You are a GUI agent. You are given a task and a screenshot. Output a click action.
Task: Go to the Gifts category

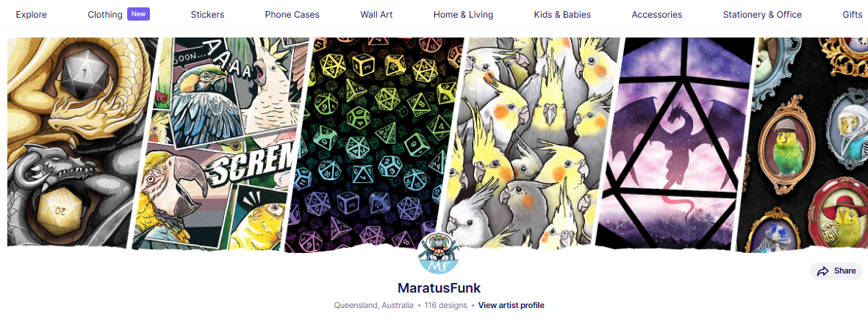[x=853, y=15]
